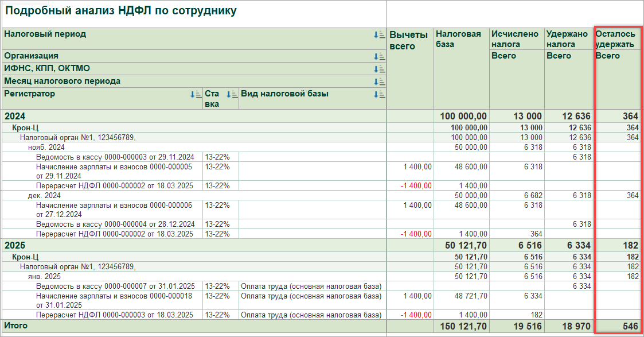The width and height of the screenshot is (644, 337).
Task: Open 'Ведомость в кассу 0000-000004 от 28.12.2024'
Action: 115,224
